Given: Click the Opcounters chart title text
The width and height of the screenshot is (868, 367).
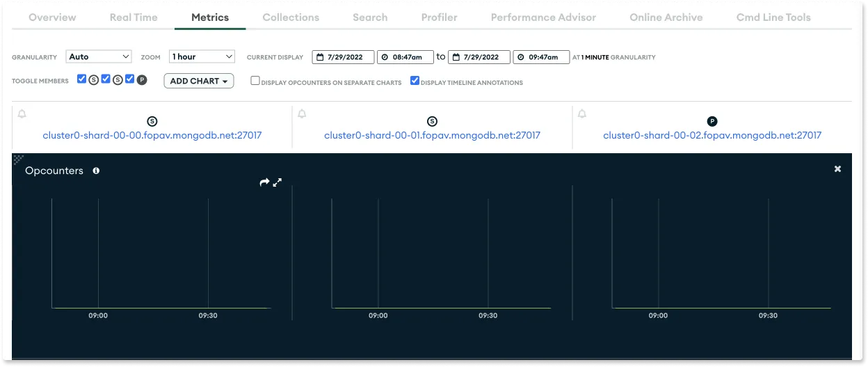Looking at the screenshot, I should tap(54, 171).
